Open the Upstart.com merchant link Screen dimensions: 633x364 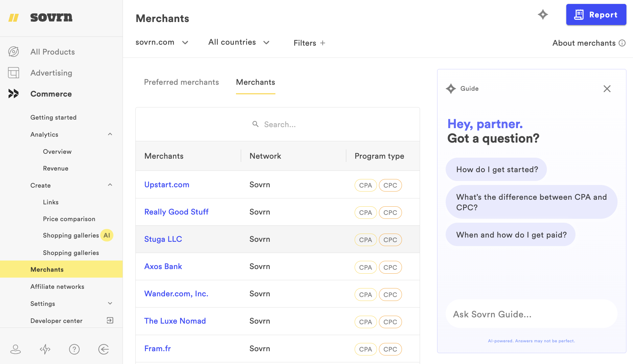coord(167,185)
